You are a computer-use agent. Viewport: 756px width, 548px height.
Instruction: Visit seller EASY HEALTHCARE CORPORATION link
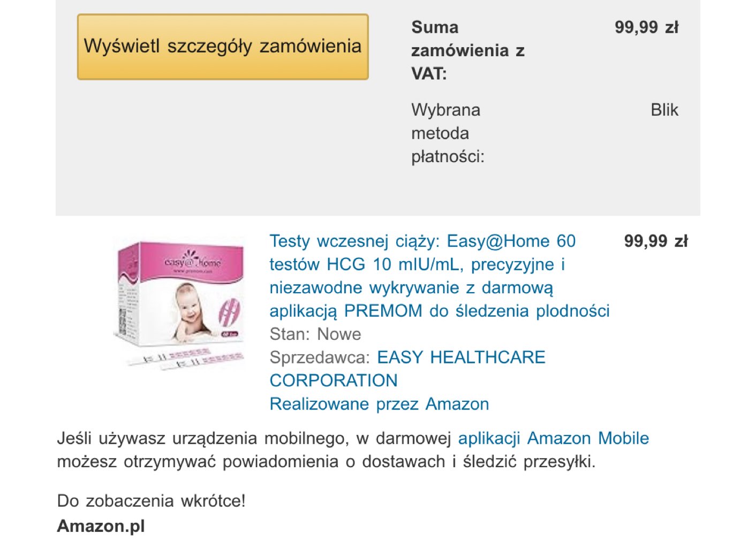click(460, 357)
